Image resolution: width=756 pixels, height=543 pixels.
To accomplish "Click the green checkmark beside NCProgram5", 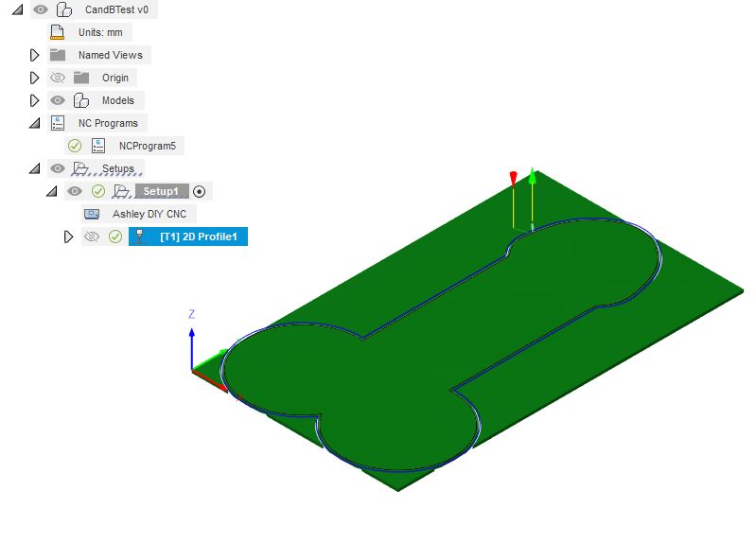I will (75, 146).
